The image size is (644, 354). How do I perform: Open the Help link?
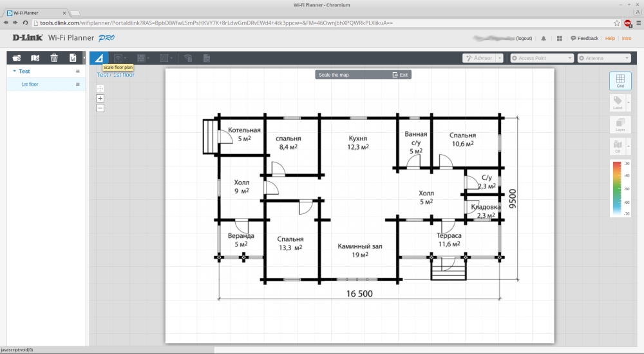(x=610, y=39)
